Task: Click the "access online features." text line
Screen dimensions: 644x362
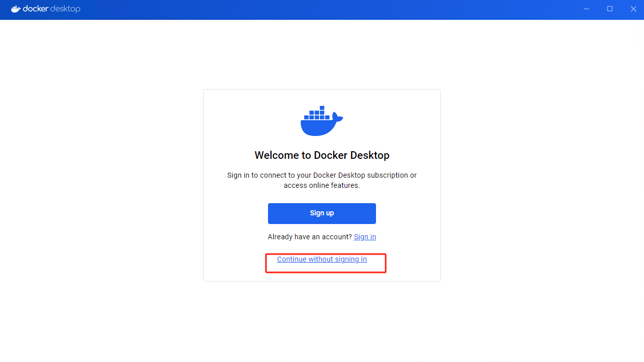Action: [x=322, y=185]
